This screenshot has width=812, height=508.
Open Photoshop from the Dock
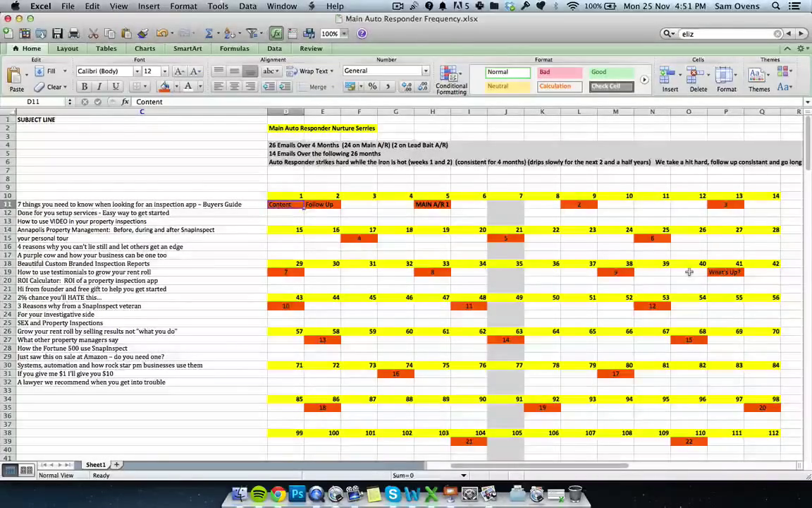pos(297,494)
